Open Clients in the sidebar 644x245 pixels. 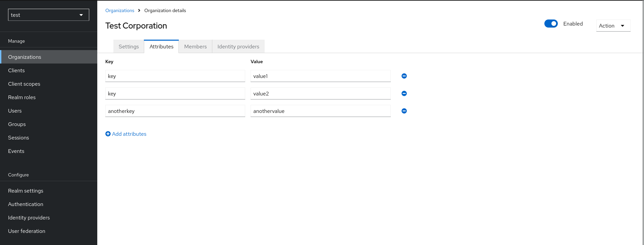point(16,70)
